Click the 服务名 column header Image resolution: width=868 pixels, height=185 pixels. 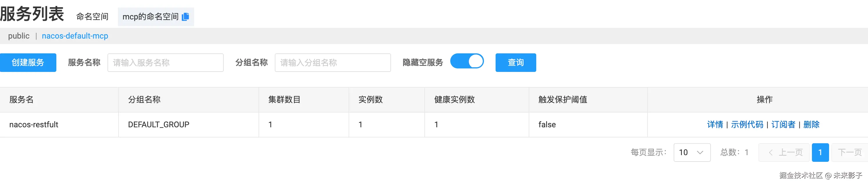click(21, 99)
